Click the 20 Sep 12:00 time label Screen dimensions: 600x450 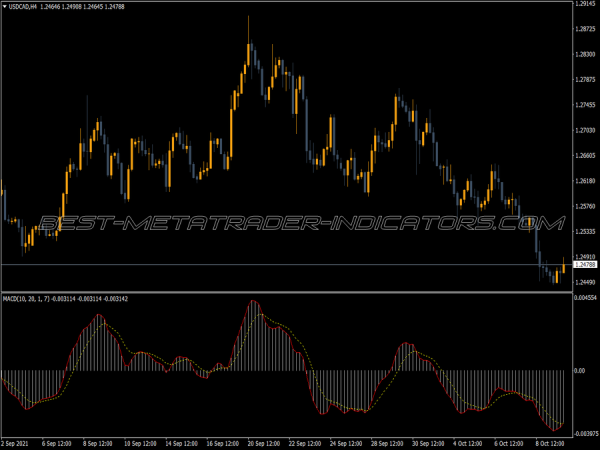tap(264, 443)
